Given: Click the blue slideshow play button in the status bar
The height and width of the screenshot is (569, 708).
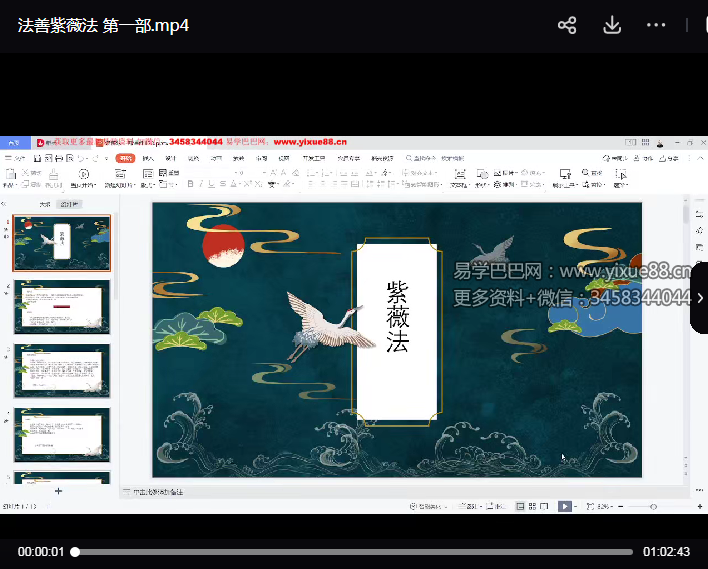Looking at the screenshot, I should tap(564, 506).
